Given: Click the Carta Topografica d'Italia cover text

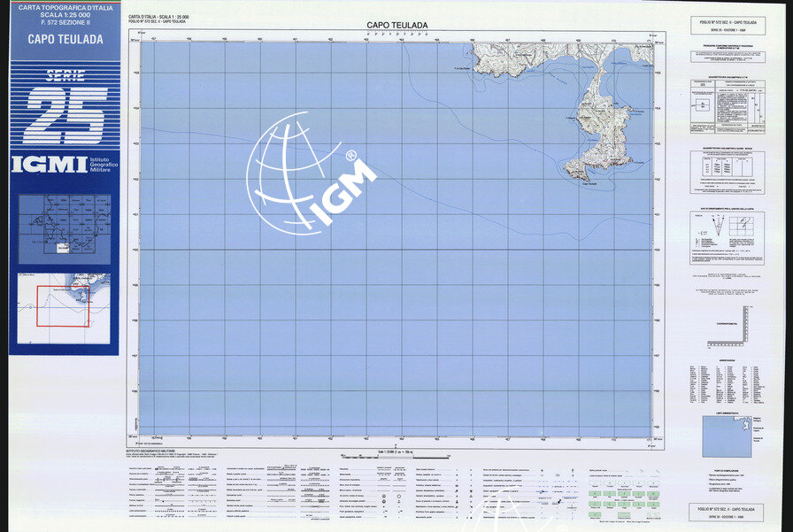Looking at the screenshot, I should pyautogui.click(x=65, y=12).
